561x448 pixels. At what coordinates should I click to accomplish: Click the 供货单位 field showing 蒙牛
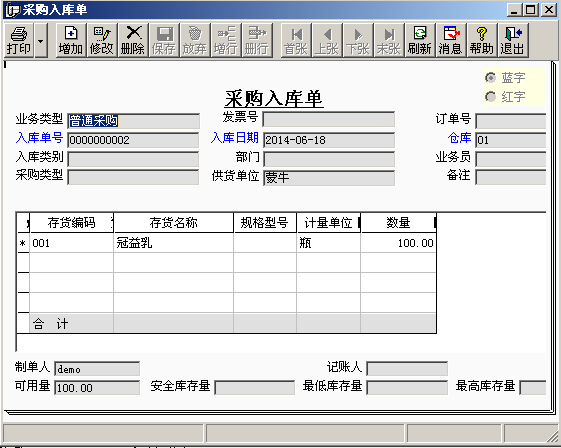point(329,177)
